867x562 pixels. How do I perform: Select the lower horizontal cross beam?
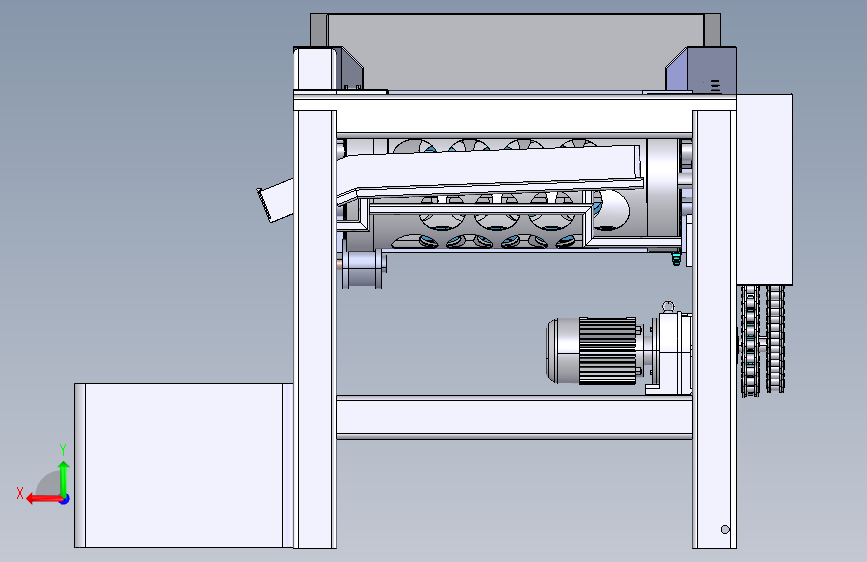(514, 417)
